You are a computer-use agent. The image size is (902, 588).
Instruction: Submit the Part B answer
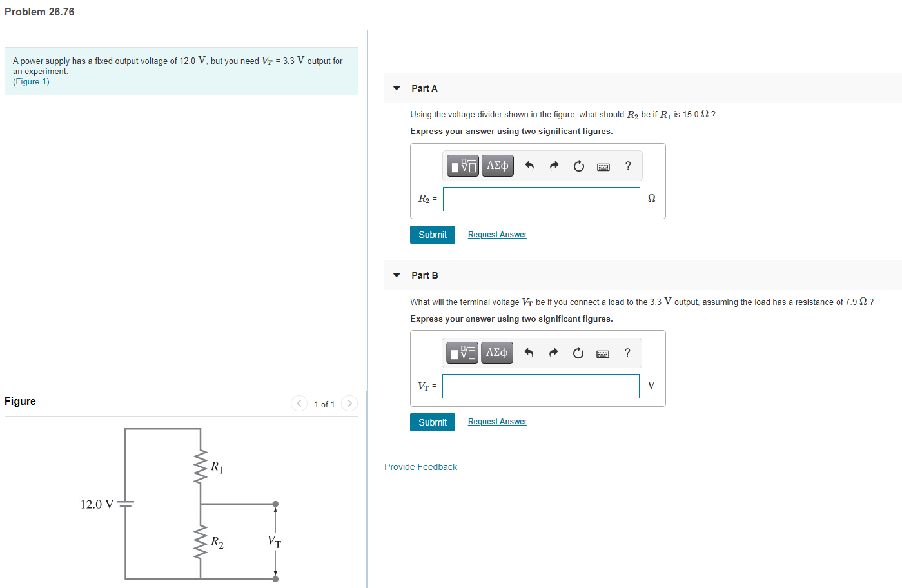[x=433, y=422]
